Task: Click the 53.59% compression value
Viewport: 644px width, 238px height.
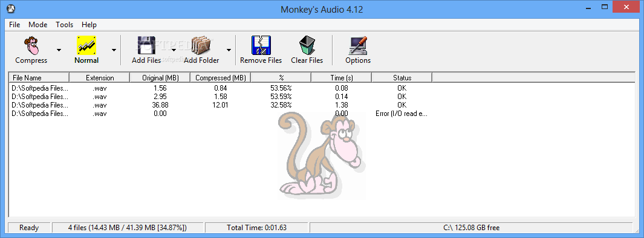Action: click(281, 97)
